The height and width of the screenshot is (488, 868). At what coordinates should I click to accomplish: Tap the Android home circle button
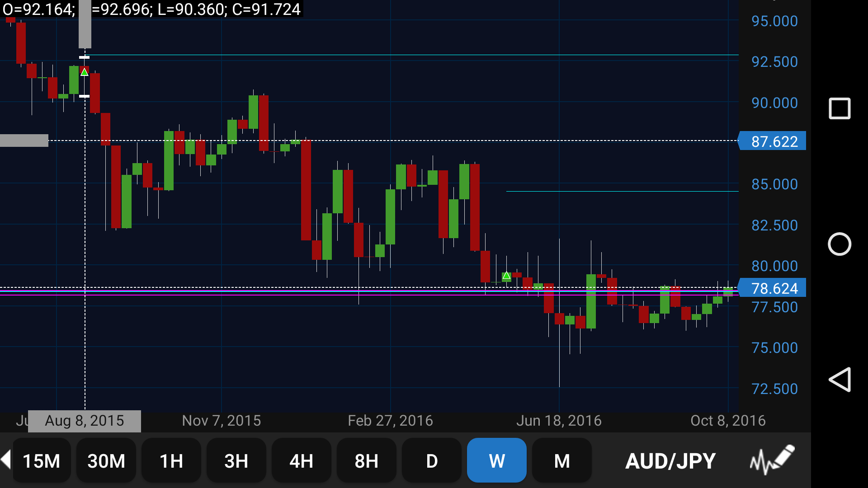click(840, 244)
